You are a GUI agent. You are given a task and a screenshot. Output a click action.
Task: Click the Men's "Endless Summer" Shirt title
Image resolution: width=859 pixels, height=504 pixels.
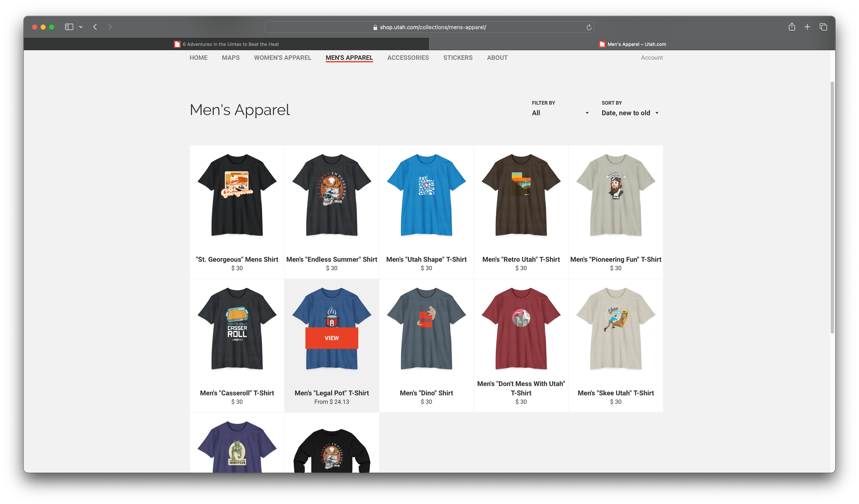(332, 259)
